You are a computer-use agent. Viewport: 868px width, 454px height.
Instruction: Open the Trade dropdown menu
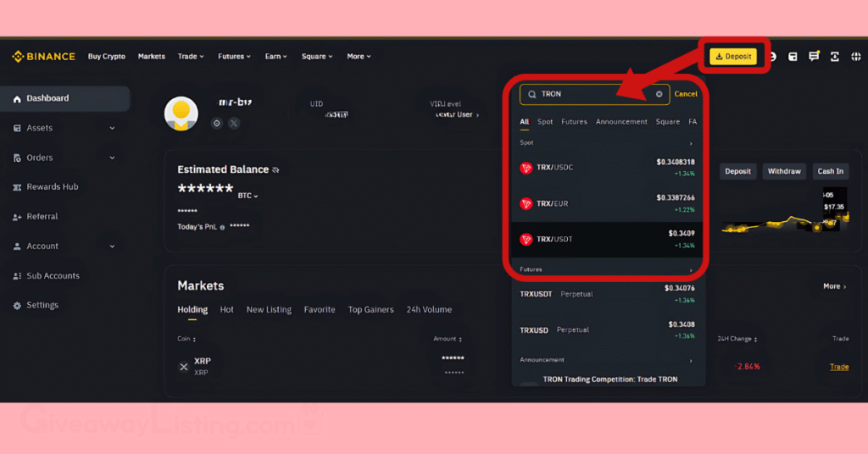191,57
